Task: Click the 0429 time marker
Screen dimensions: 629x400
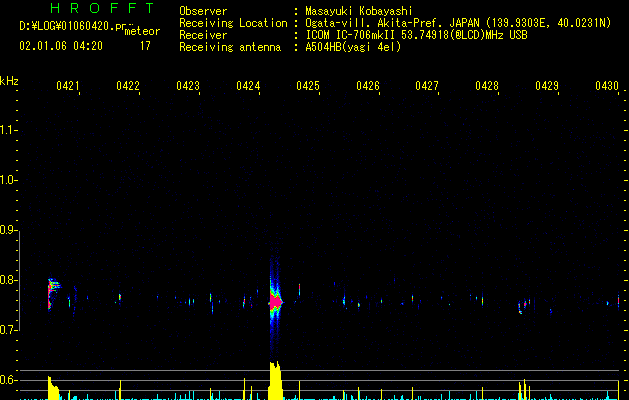Action: [x=547, y=86]
